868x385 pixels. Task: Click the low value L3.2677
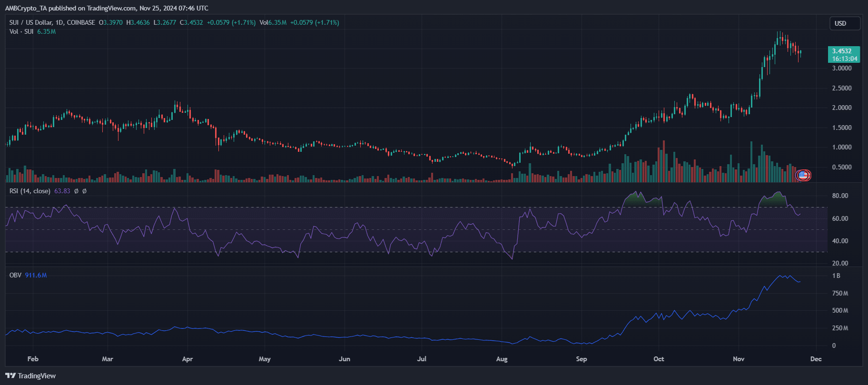(x=164, y=22)
